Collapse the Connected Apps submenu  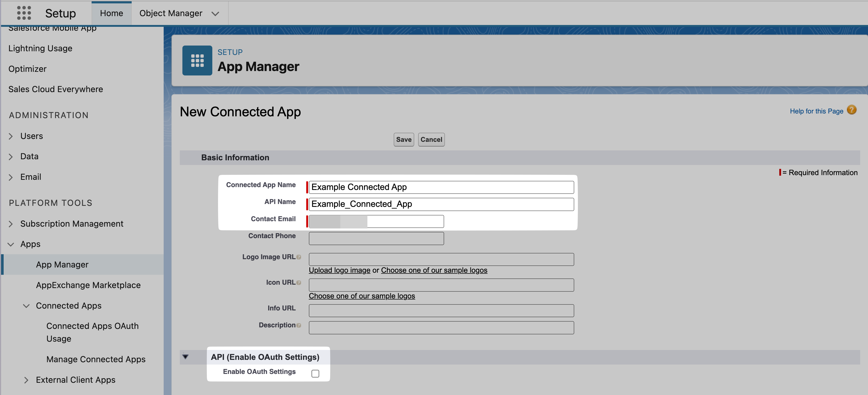click(26, 306)
